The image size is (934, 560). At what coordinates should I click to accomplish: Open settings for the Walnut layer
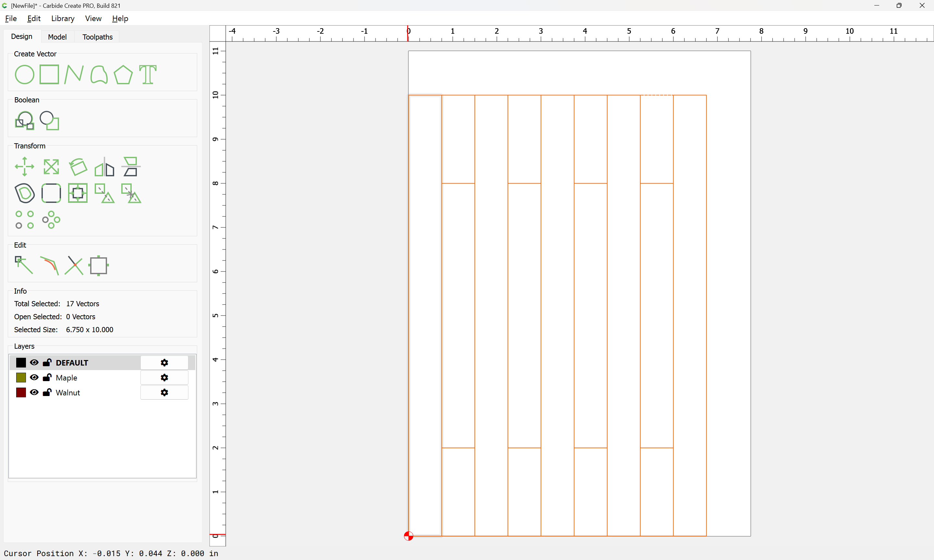164,392
